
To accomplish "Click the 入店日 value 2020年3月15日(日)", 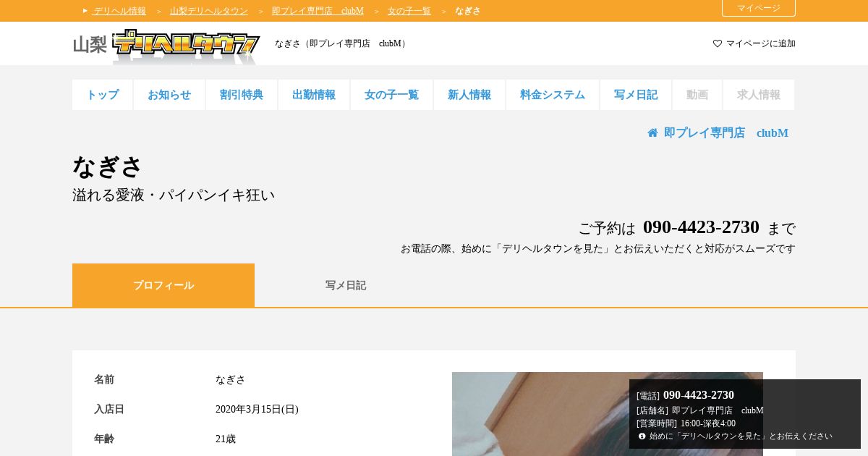I will (x=257, y=410).
